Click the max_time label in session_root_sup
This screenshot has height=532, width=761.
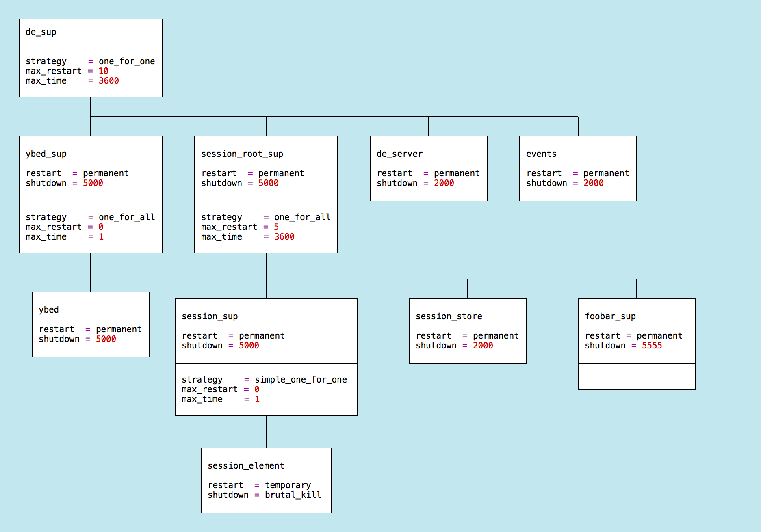pyautogui.click(x=221, y=237)
